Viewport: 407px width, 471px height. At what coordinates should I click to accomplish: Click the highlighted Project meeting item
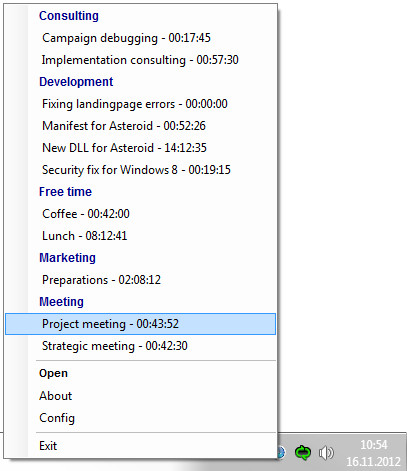click(140, 324)
